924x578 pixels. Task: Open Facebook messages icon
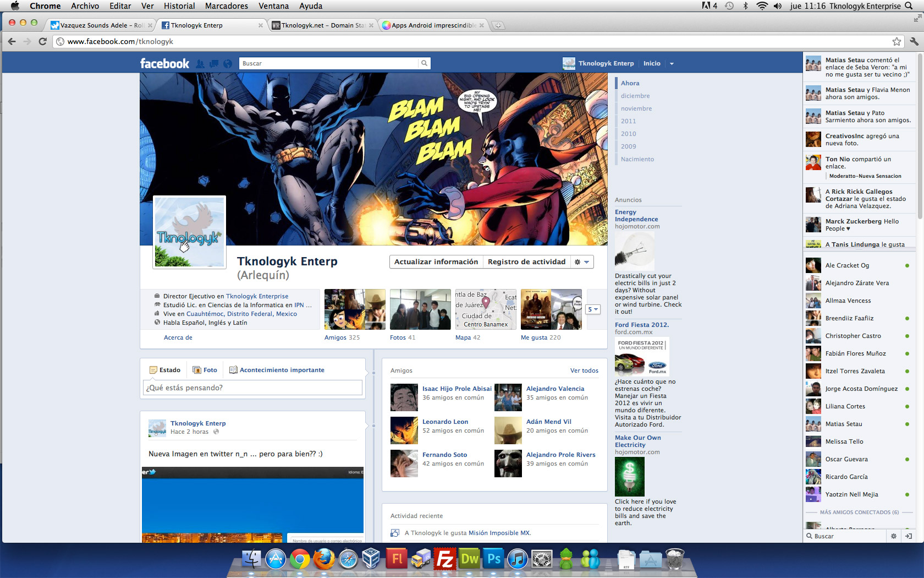(214, 64)
